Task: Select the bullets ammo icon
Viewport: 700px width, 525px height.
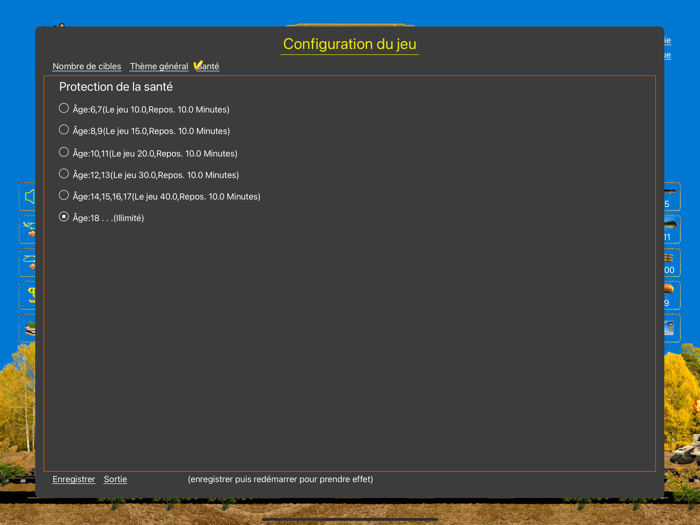Action: (672, 262)
